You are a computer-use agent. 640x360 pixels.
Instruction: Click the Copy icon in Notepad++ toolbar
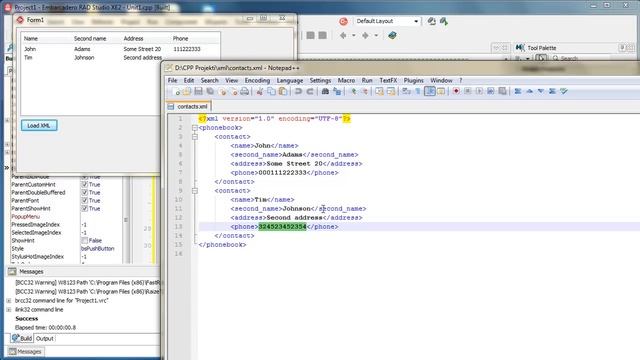[x=271, y=92]
